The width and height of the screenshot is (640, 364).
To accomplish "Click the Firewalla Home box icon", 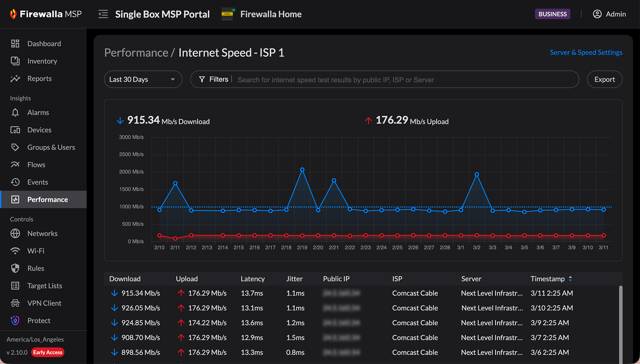I will [228, 14].
